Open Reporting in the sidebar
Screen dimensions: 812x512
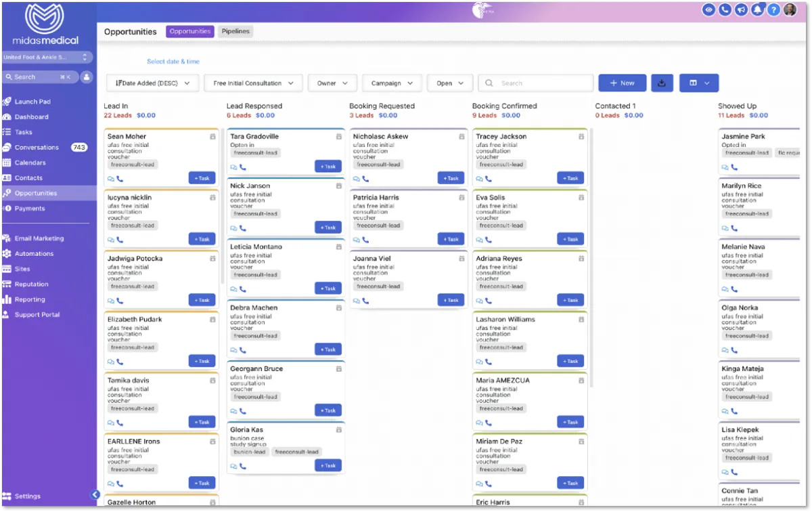tap(30, 299)
